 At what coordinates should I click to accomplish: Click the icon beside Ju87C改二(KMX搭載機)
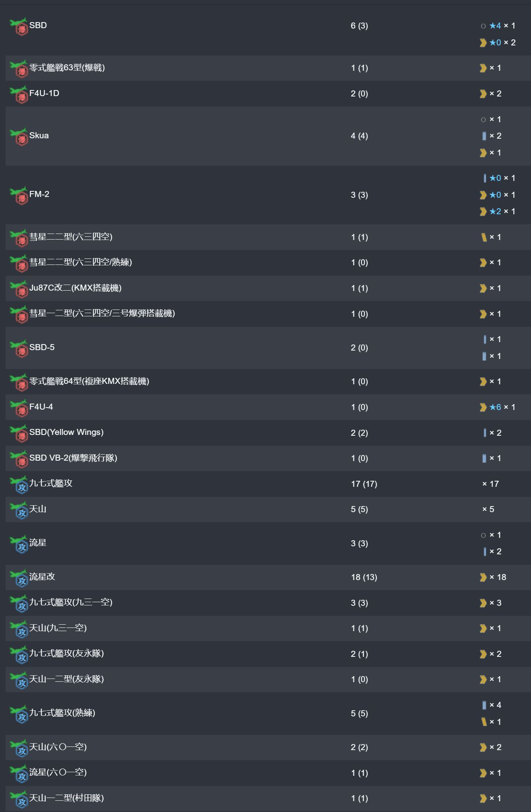(x=19, y=289)
